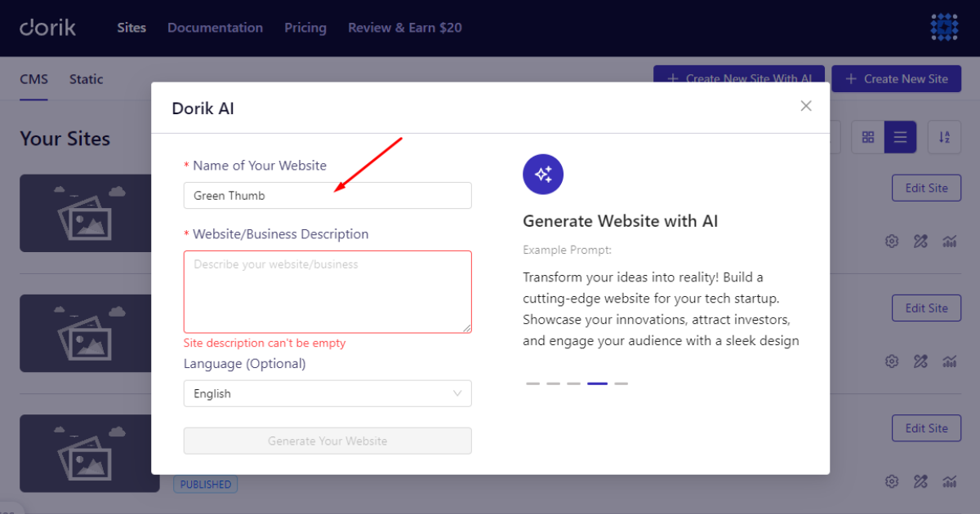Open Review & Earn $20 link
The image size is (980, 514).
405,28
